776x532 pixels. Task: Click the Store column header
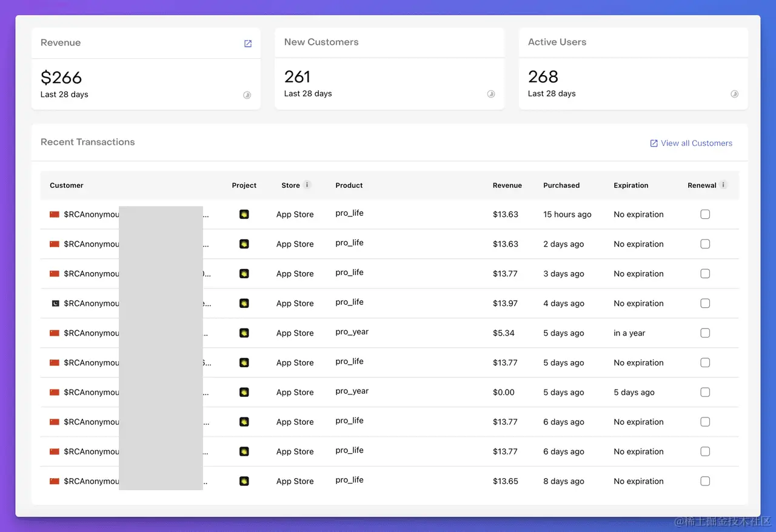pos(290,185)
